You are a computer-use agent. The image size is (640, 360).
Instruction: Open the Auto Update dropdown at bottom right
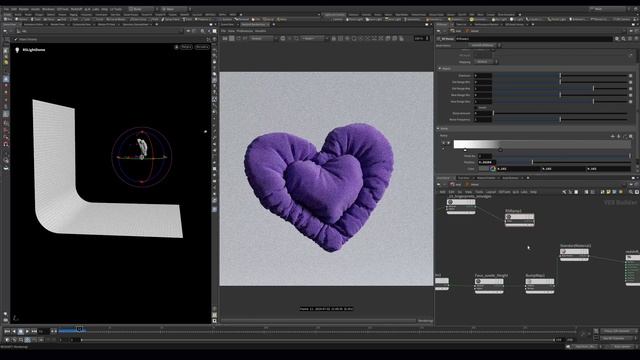[x=623, y=347]
